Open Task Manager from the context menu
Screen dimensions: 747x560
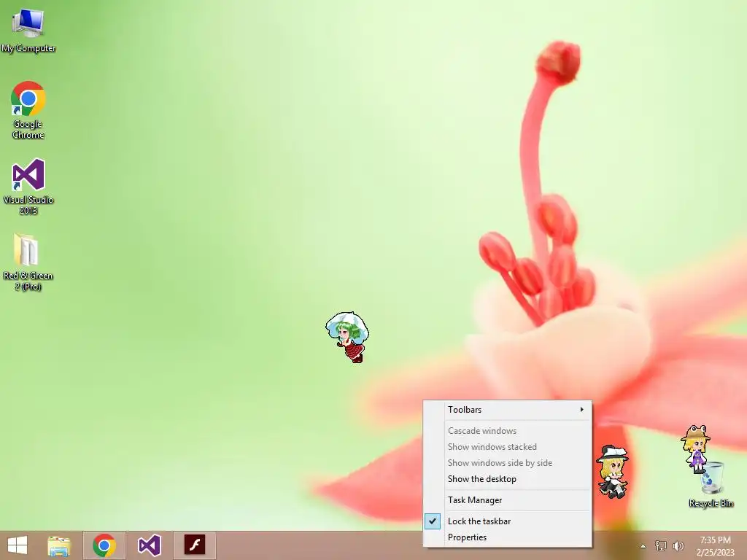[508, 500]
